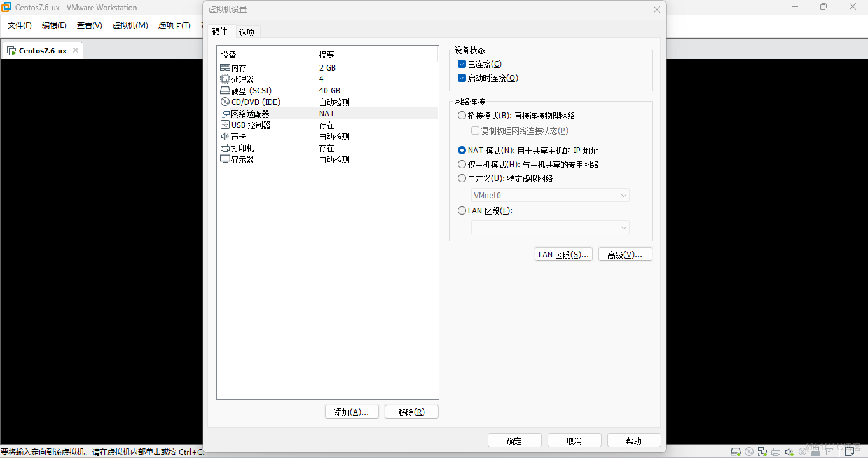Click the sound card (声卡) speaker icon
This screenshot has width=868, height=458.
click(x=225, y=137)
